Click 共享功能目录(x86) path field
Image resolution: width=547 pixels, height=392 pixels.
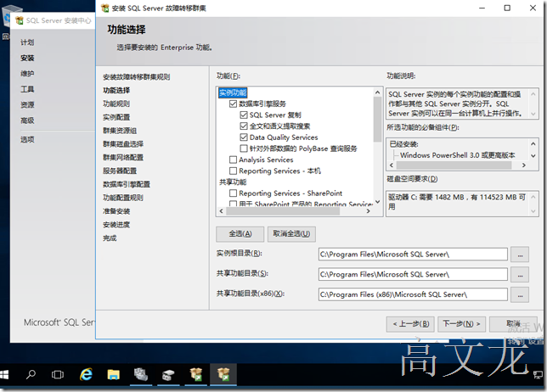(413, 294)
